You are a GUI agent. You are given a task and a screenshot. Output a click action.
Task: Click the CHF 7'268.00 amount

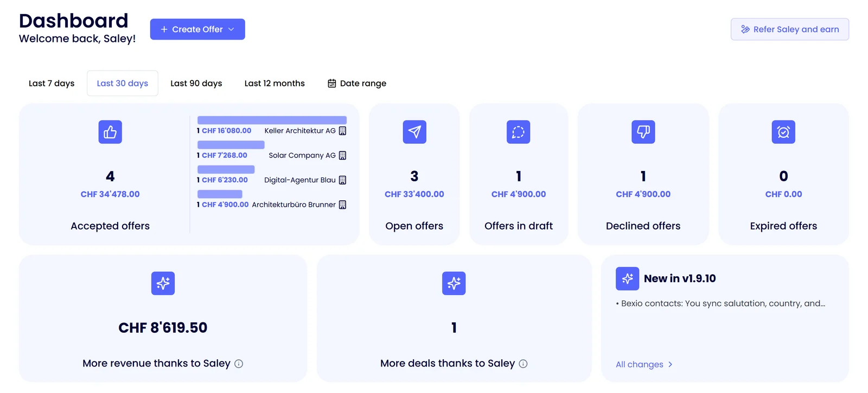tap(225, 155)
